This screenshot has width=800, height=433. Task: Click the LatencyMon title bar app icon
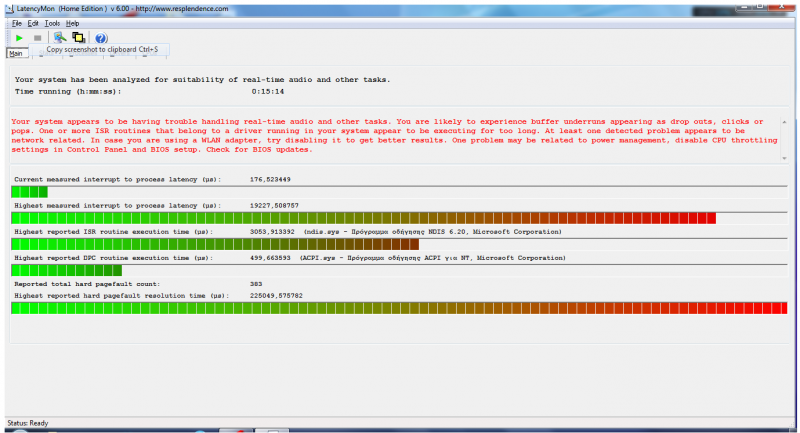(9, 8)
